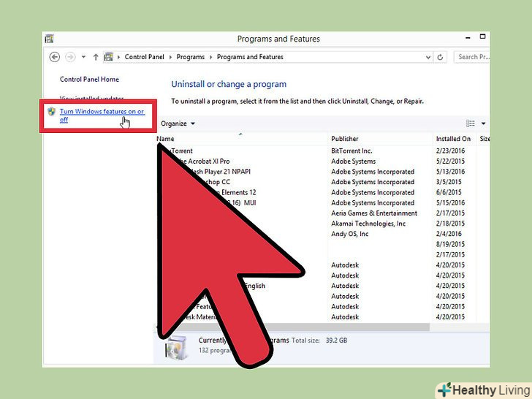This screenshot has height=399, width=532.
Task: Sort by Name column header
Action: [165, 139]
